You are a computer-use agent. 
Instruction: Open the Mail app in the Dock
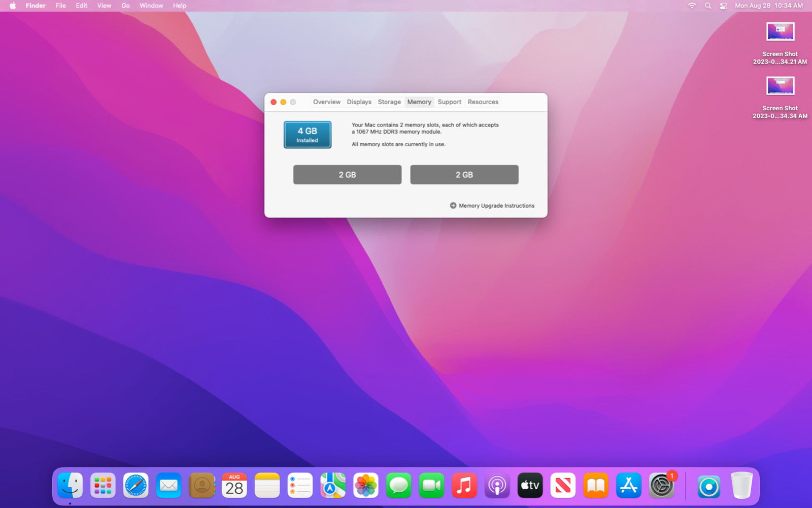click(168, 486)
